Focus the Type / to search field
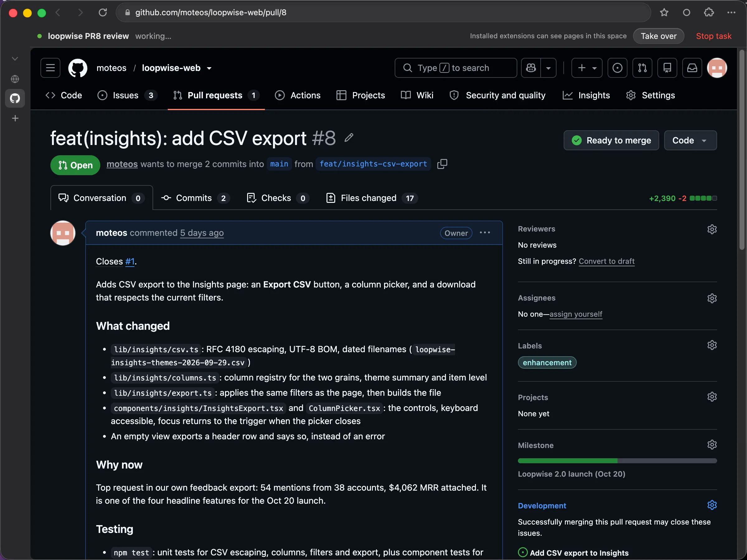The width and height of the screenshot is (747, 560). [456, 68]
